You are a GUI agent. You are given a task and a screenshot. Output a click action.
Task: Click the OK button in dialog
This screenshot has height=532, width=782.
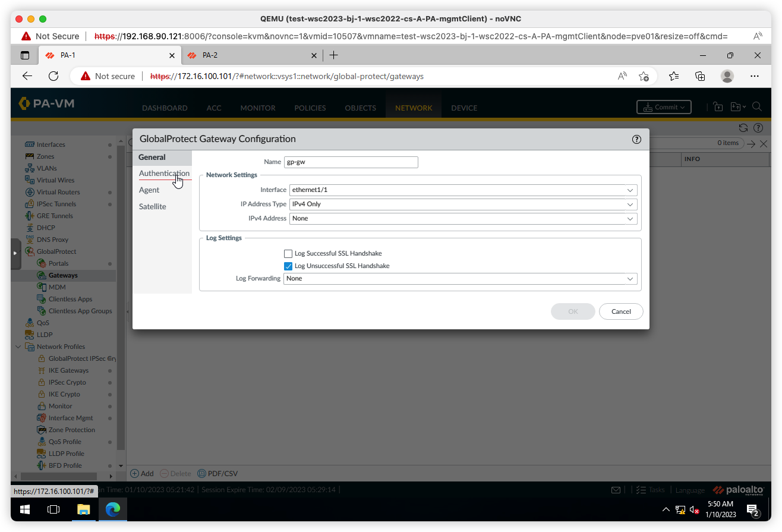(573, 311)
